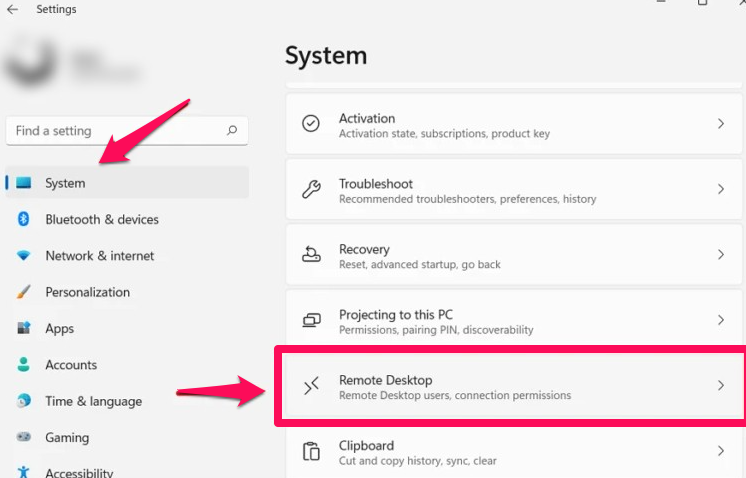
Task: Click the Time & language globe icon
Action: 23,400
